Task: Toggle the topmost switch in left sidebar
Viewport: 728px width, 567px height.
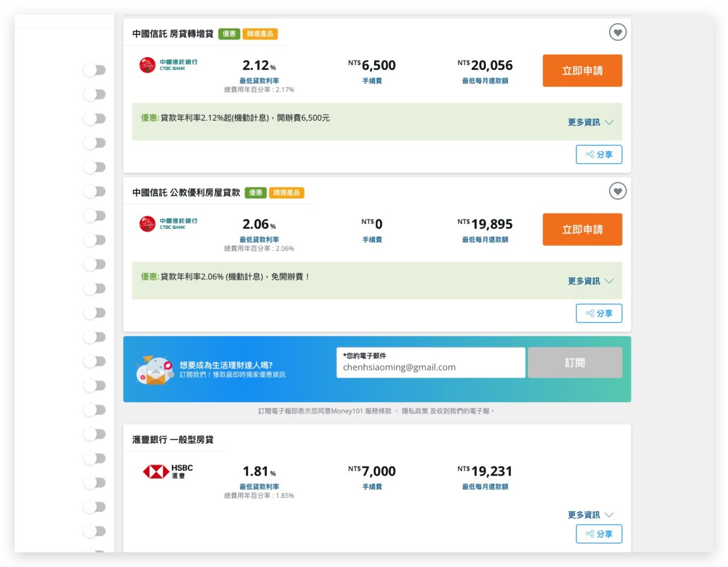Action: click(95, 70)
